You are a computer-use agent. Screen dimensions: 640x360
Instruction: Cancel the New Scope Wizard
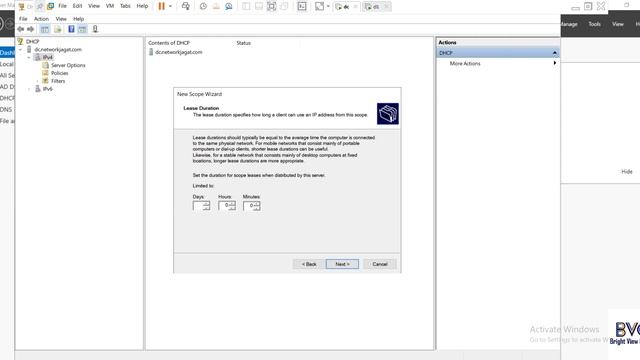tap(380, 264)
